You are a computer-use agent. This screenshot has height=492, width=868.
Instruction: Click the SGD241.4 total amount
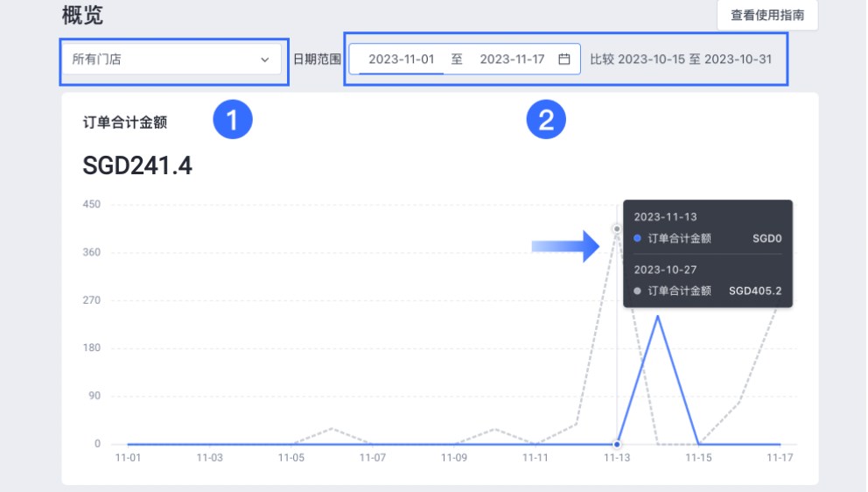pyautogui.click(x=137, y=165)
